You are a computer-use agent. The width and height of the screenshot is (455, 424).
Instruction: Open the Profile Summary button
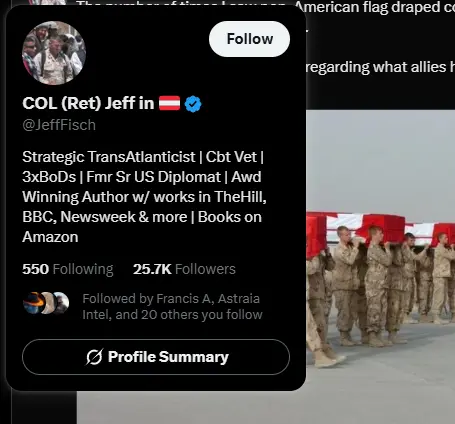(x=156, y=357)
